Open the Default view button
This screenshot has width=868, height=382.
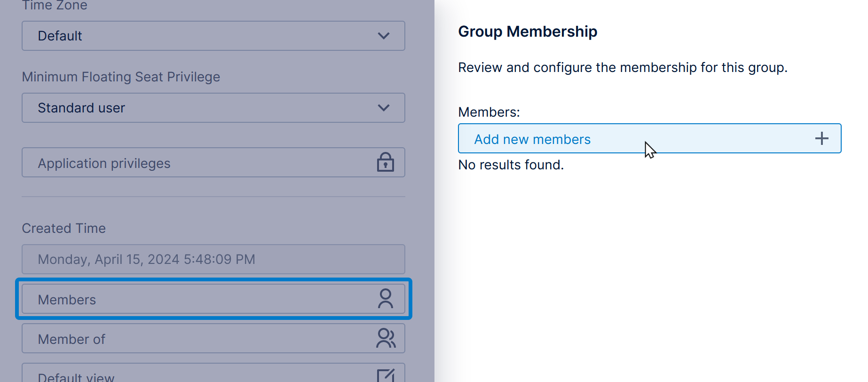click(213, 373)
